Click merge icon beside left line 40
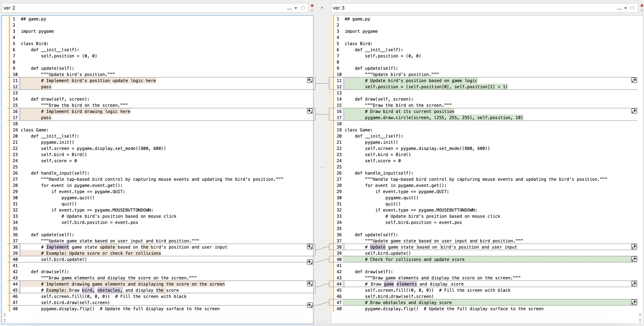 click(x=310, y=262)
